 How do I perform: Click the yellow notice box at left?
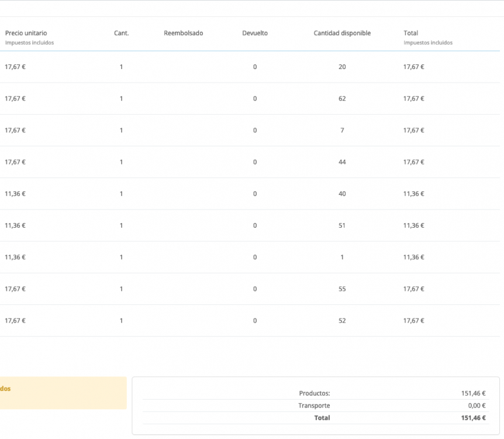pyautogui.click(x=63, y=393)
